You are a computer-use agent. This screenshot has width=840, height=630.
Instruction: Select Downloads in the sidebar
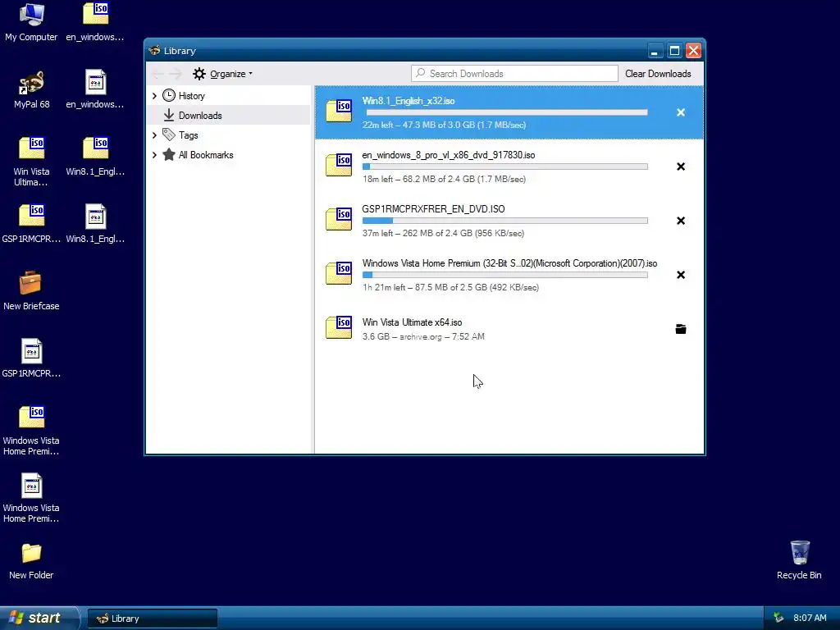200,116
